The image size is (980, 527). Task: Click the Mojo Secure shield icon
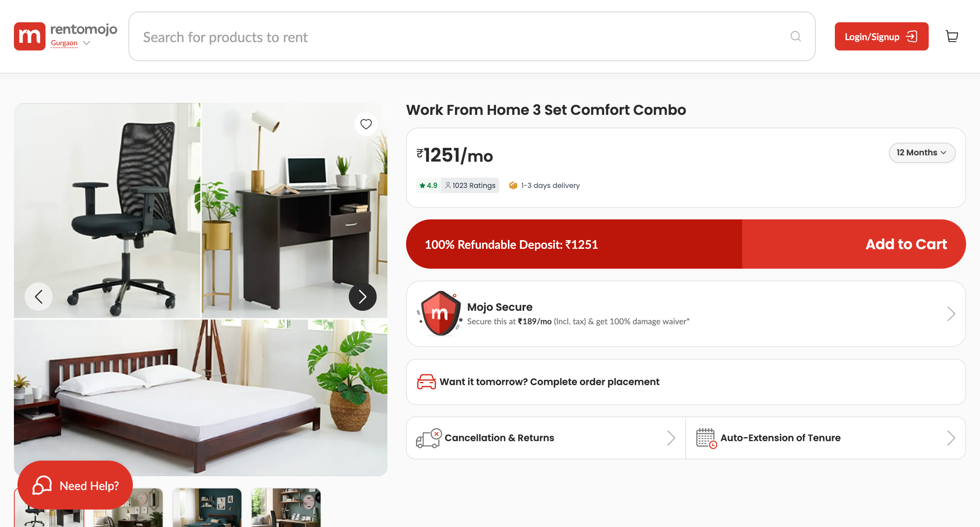440,314
